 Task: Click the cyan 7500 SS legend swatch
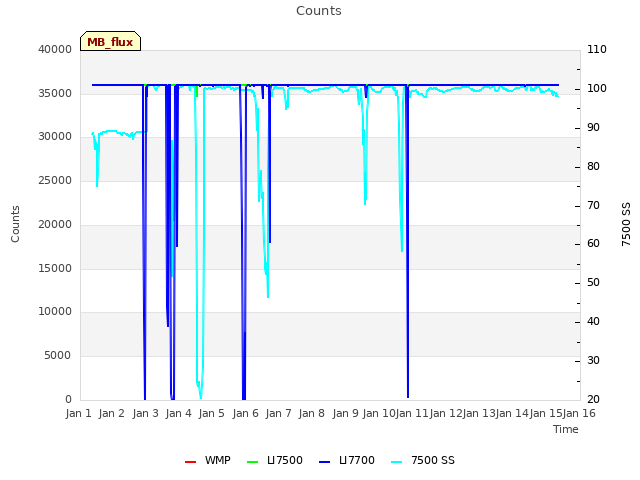[x=397, y=462]
